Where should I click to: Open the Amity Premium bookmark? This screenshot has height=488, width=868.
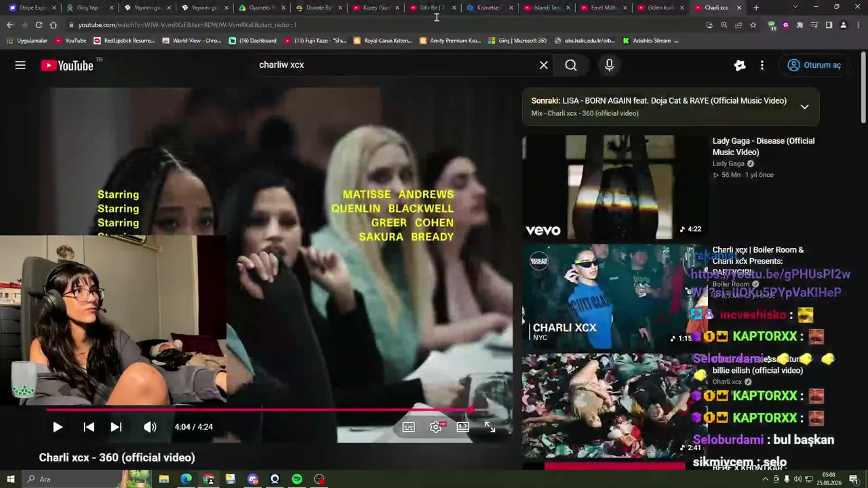click(450, 41)
